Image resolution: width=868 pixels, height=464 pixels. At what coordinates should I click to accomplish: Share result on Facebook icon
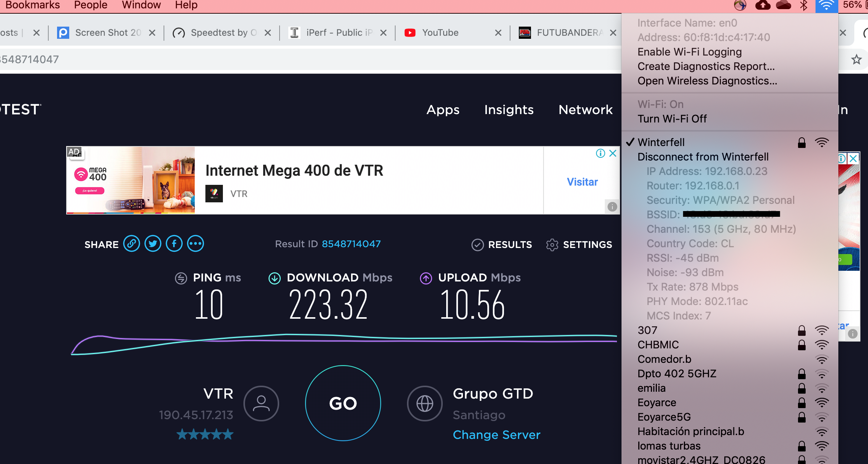click(174, 244)
